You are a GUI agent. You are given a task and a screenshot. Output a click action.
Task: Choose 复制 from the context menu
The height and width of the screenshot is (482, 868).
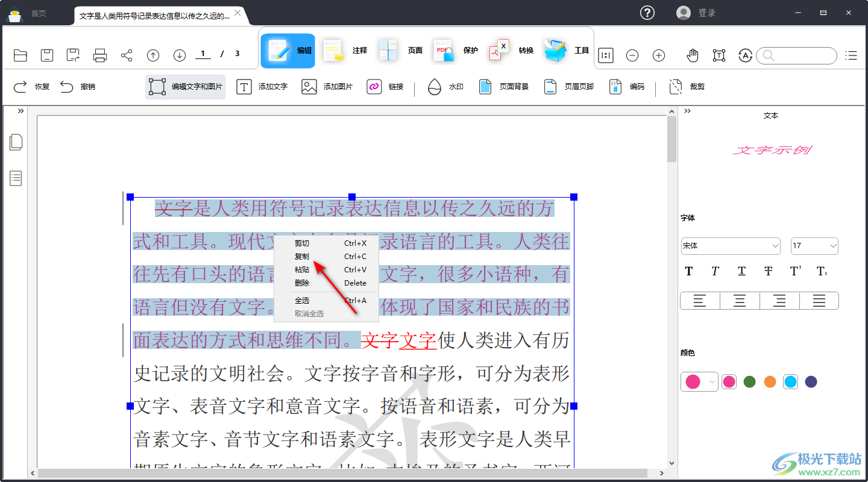click(x=302, y=257)
